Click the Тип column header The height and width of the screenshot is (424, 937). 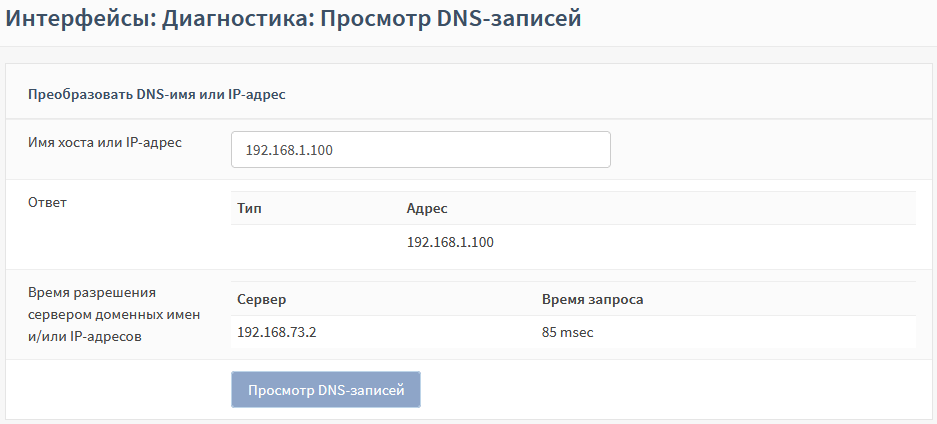(x=249, y=208)
